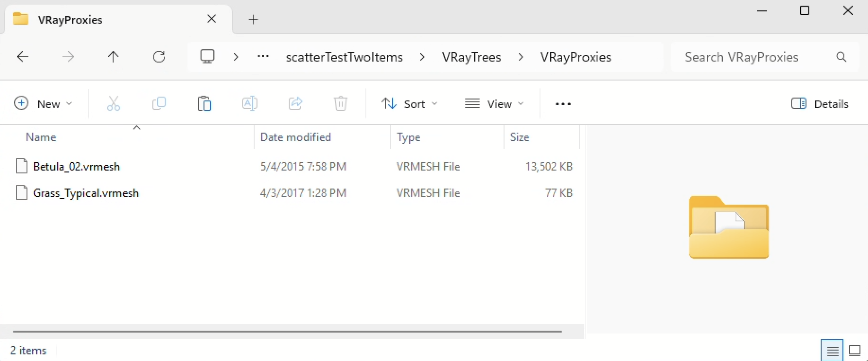Click the Cut scissors icon

tap(114, 104)
